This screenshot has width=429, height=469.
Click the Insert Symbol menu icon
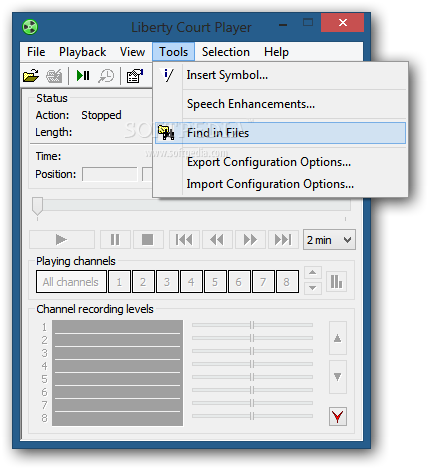168,75
